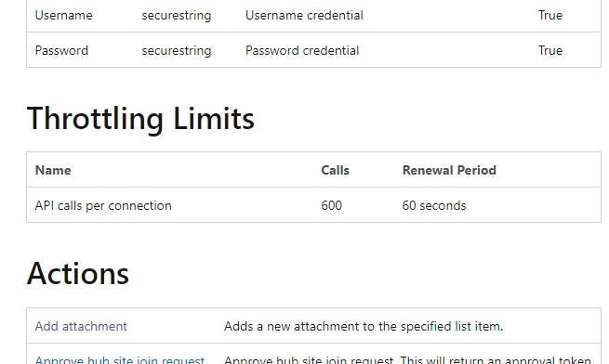Viewport: 609px width, 364px height.
Task: Click securestring type in the Username row
Action: [177, 16]
